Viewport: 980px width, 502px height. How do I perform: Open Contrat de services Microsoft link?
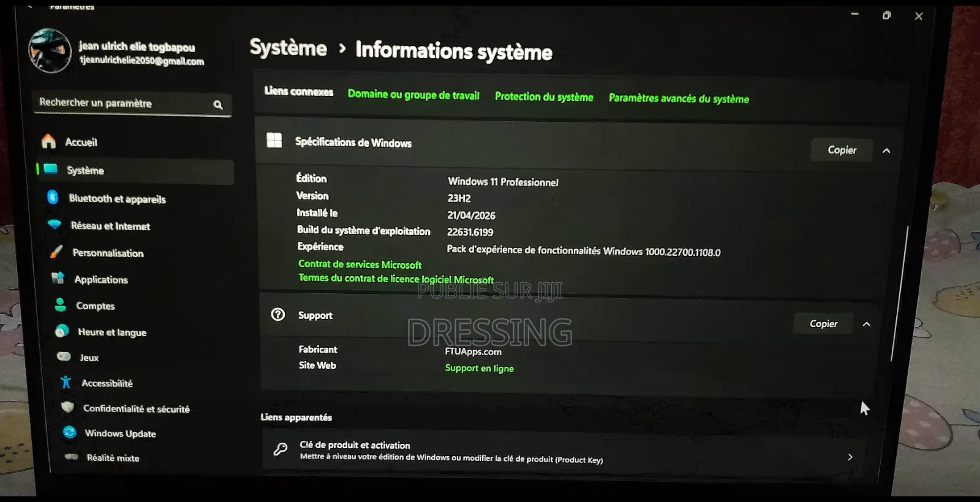pyautogui.click(x=360, y=264)
